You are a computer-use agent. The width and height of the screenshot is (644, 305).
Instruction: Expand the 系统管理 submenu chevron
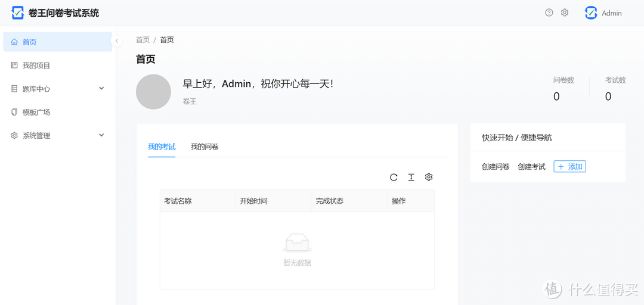point(102,135)
